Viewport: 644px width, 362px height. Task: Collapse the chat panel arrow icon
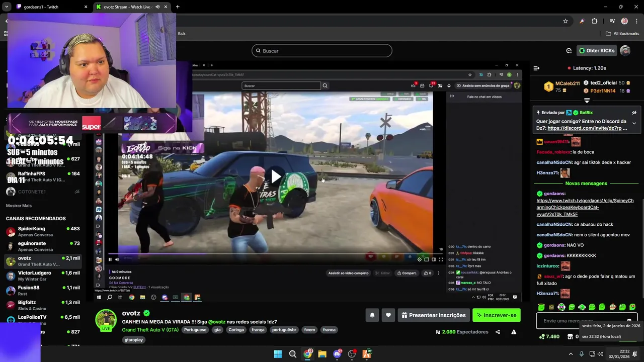tap(536, 68)
